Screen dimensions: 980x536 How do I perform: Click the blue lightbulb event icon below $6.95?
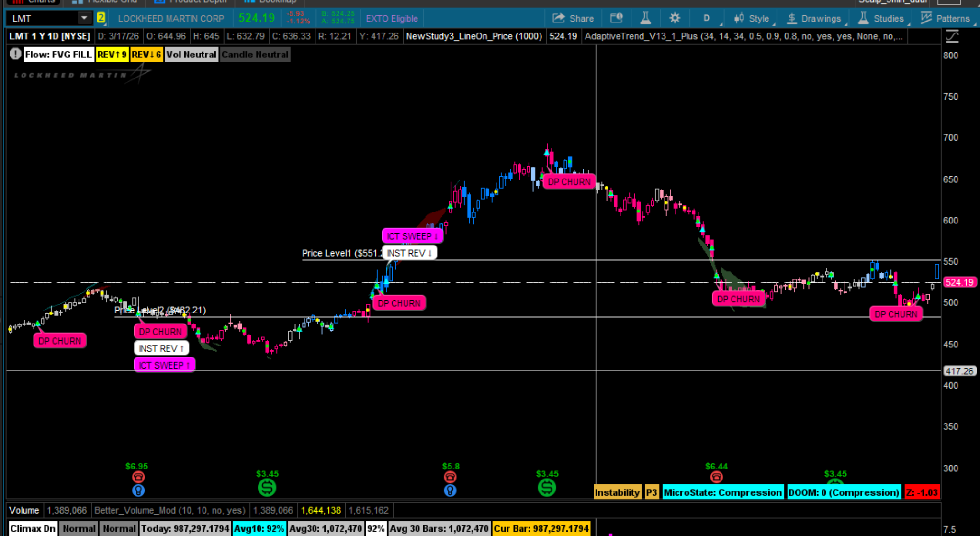138,490
